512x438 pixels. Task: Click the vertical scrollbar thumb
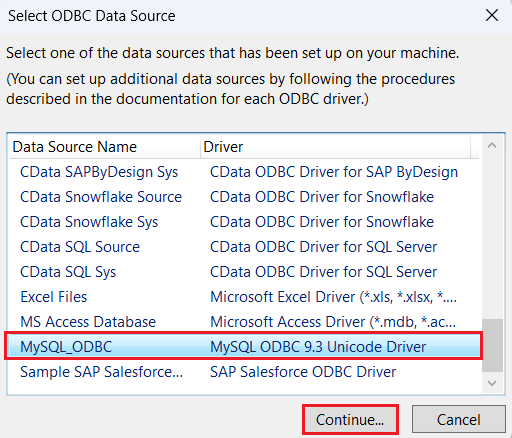pyautogui.click(x=492, y=345)
